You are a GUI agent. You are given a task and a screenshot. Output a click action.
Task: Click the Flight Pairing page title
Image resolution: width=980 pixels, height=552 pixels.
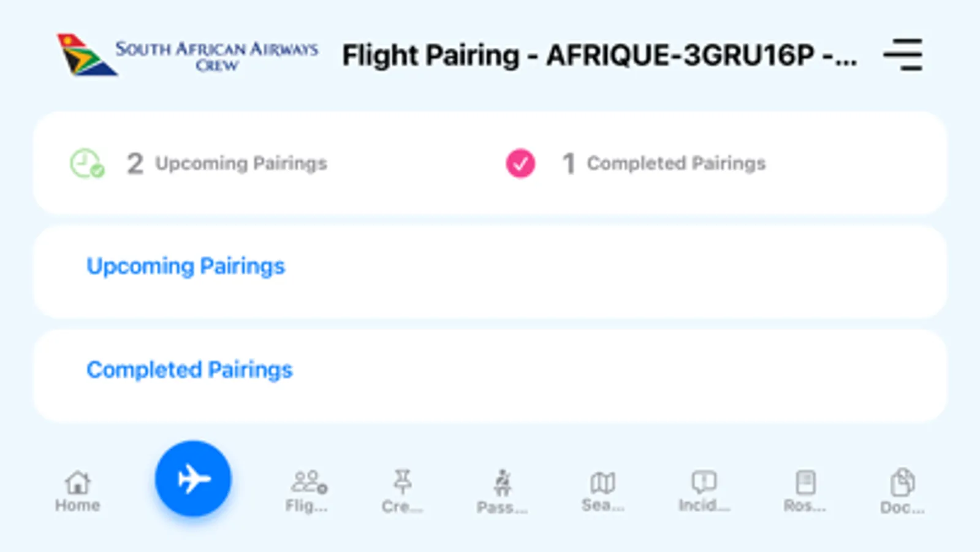pyautogui.click(x=599, y=56)
